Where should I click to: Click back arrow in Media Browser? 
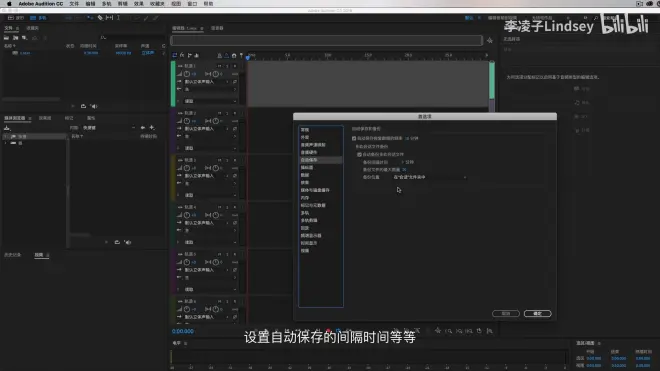(143, 128)
